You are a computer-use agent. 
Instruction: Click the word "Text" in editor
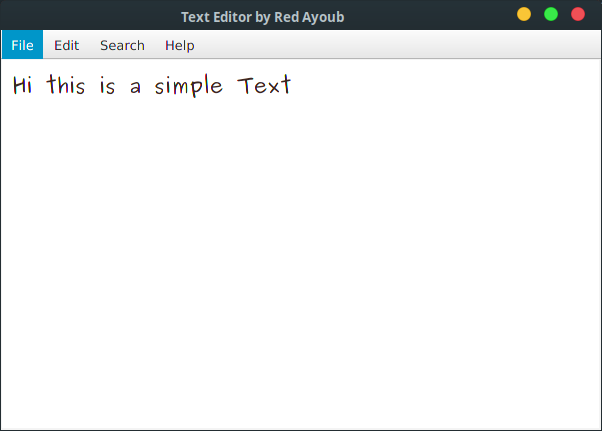264,85
